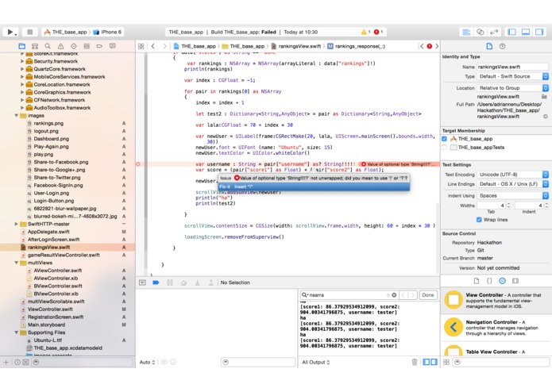Open the Line Endings dropdown
Screen dimensions: 552x392
(x=512, y=184)
